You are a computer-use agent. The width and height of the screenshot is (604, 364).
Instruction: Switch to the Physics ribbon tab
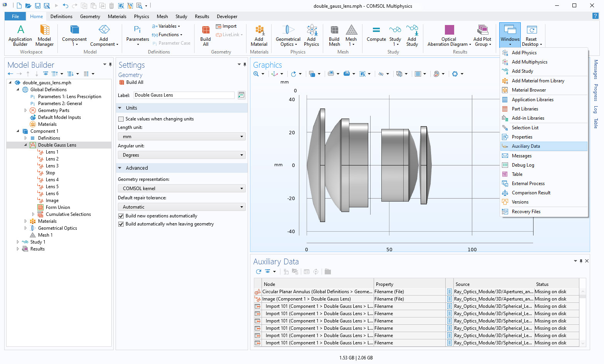141,17
